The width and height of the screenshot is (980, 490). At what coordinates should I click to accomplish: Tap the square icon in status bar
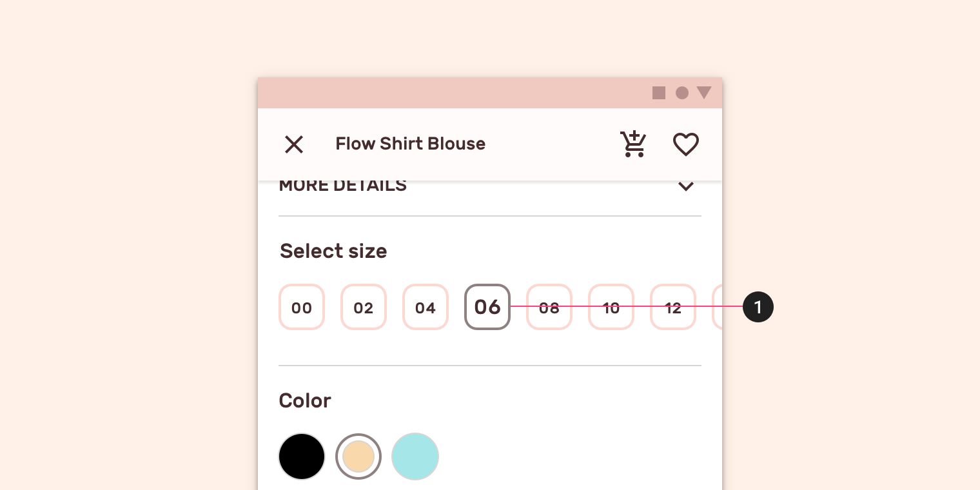coord(659,93)
